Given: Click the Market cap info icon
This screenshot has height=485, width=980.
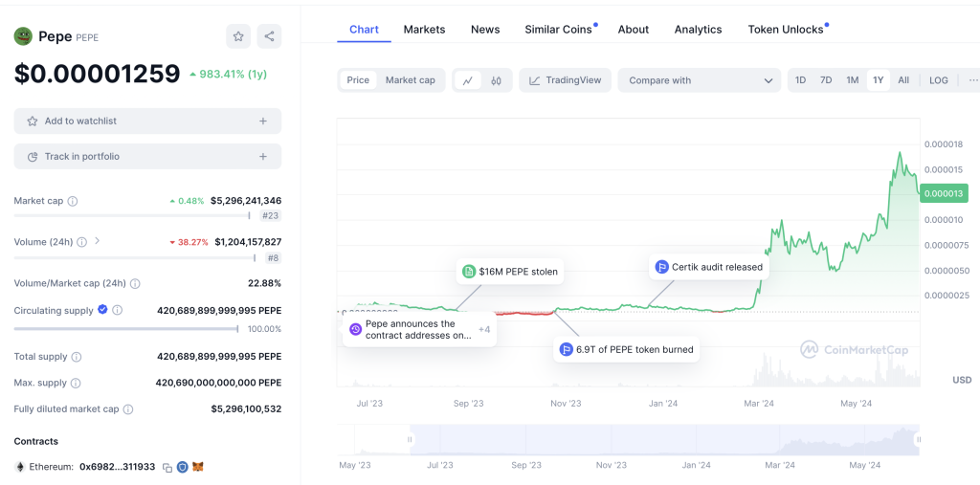Looking at the screenshot, I should 73,201.
